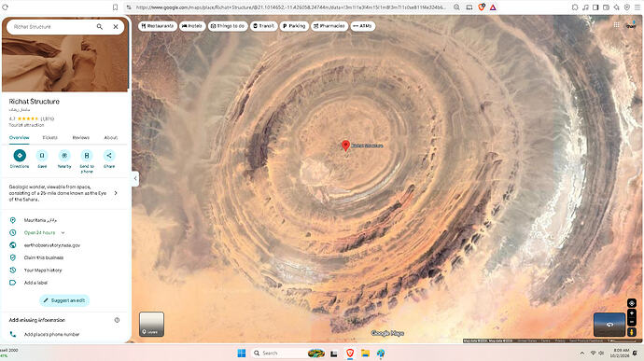Open Leo AI sparkle icon
This screenshot has height=361, width=644.
(x=617, y=7)
